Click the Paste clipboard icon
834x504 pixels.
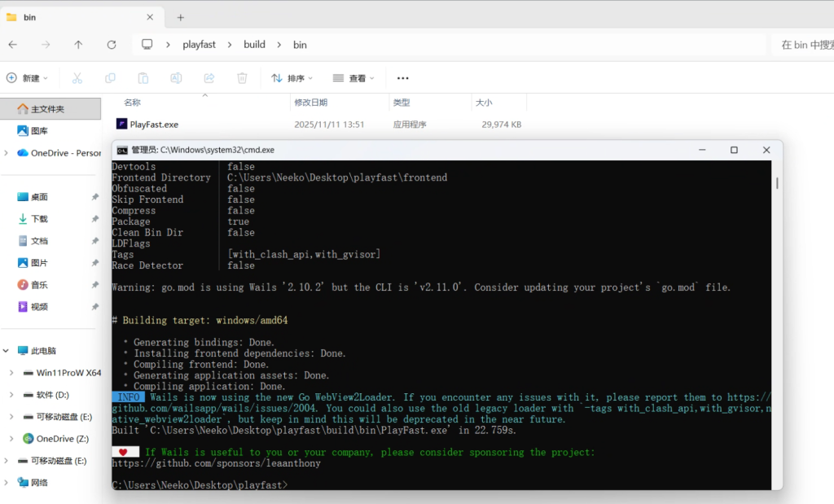143,78
